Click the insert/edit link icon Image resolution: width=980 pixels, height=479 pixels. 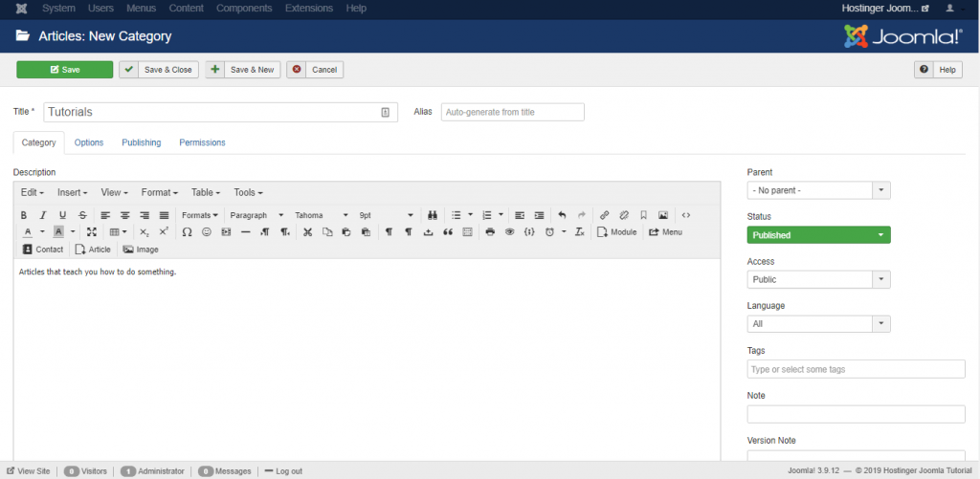pos(604,215)
